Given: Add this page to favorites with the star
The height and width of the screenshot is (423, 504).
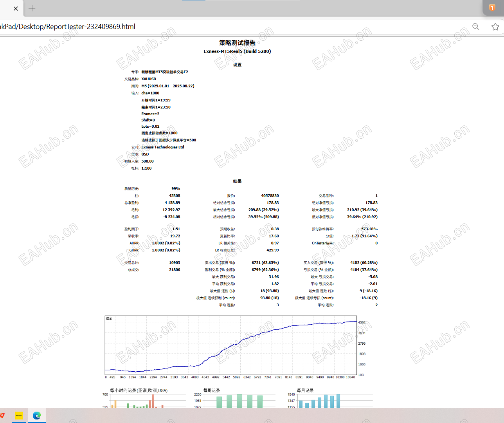Looking at the screenshot, I should coord(495,27).
